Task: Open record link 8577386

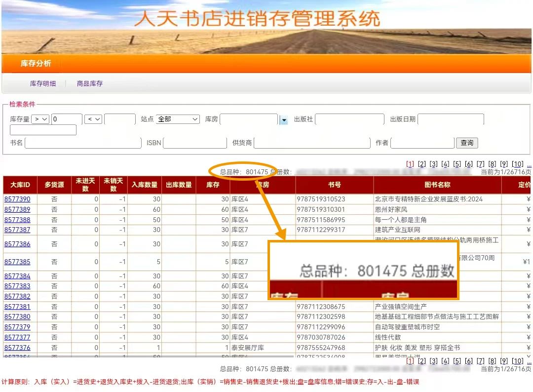Action: tap(17, 244)
